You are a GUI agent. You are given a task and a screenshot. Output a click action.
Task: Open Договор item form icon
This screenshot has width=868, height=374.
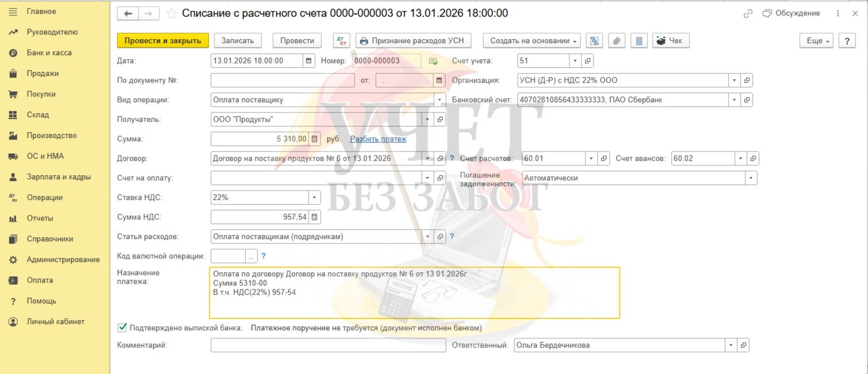441,159
